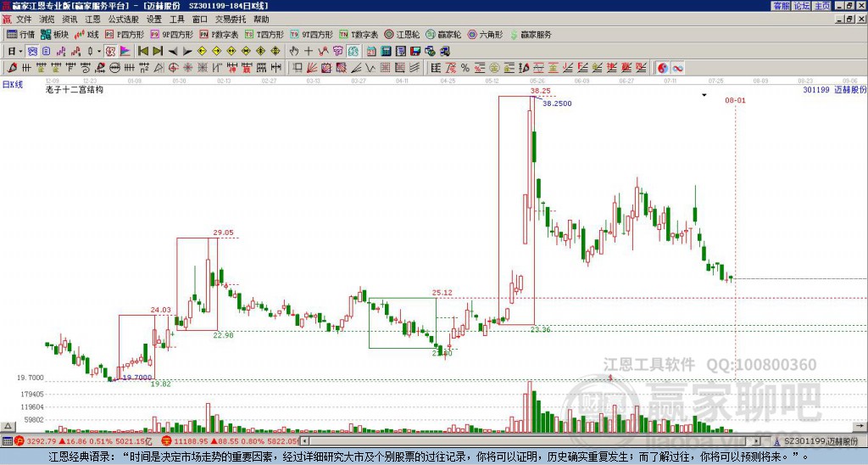This screenshot has width=868, height=465.
Task: Click the 老子十二宫结构 chart title
Action: click(x=75, y=89)
